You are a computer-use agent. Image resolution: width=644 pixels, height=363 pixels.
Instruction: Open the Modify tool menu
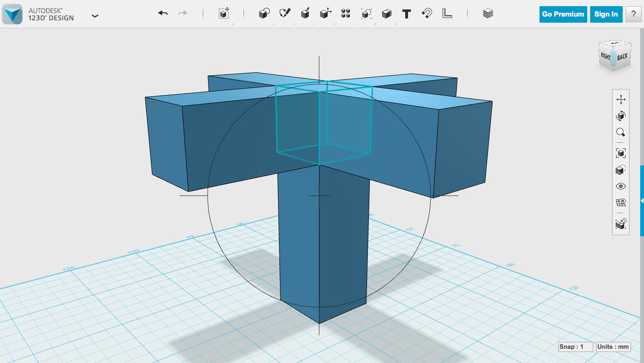(x=325, y=13)
